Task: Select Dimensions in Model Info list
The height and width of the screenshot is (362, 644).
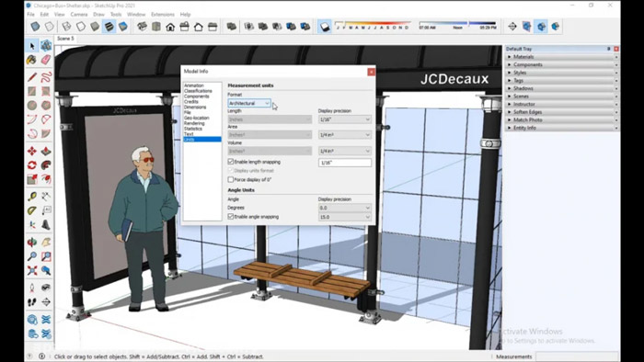Action: (x=195, y=107)
